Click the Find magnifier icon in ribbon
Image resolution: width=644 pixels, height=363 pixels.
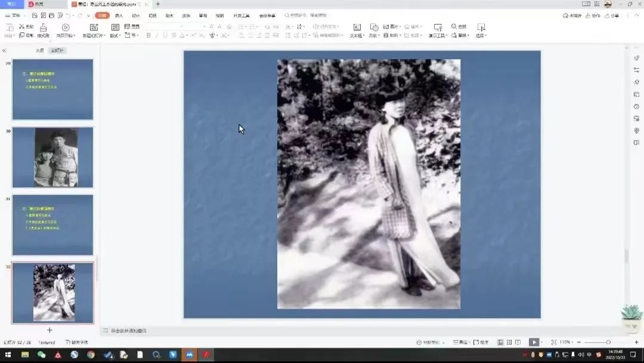click(x=454, y=27)
